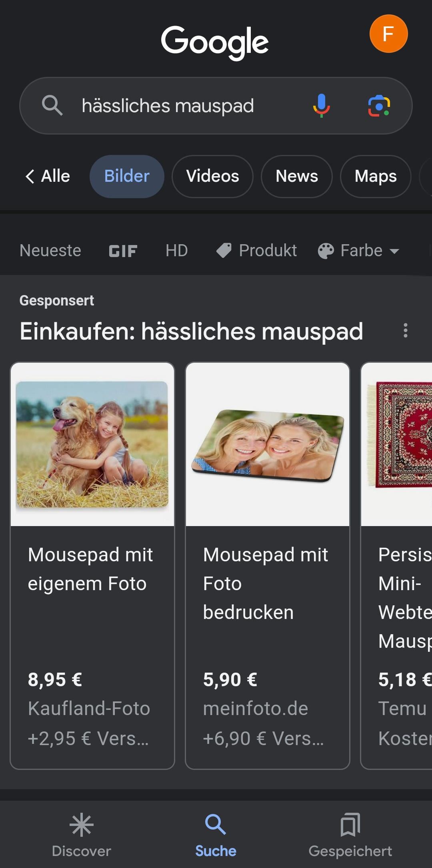Switch to the Videos tab

tap(212, 176)
